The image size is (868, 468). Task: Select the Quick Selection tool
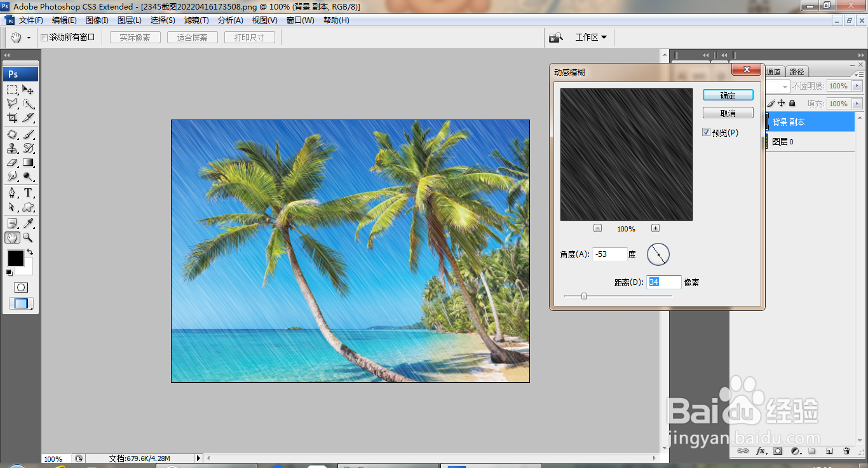tap(28, 104)
